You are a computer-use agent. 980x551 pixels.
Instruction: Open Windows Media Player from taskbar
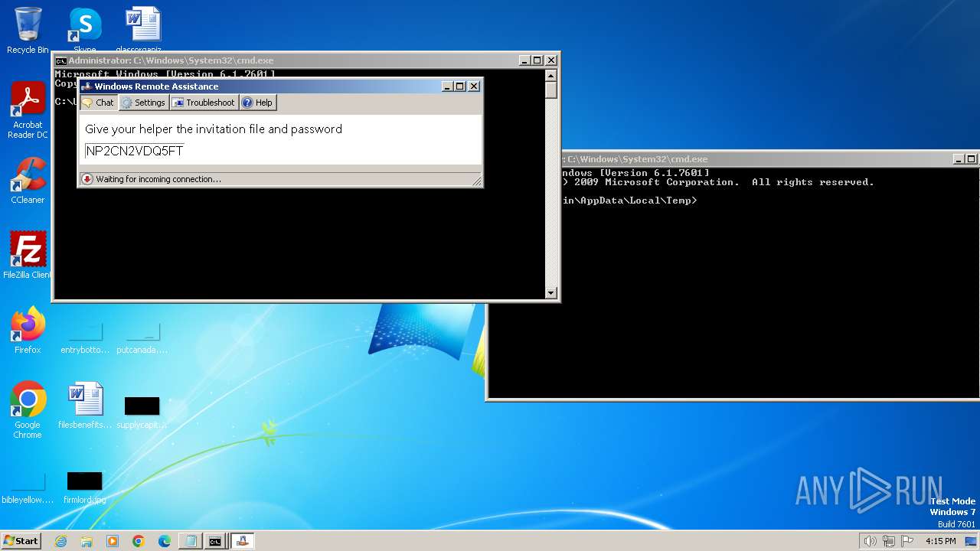pyautogui.click(x=113, y=541)
